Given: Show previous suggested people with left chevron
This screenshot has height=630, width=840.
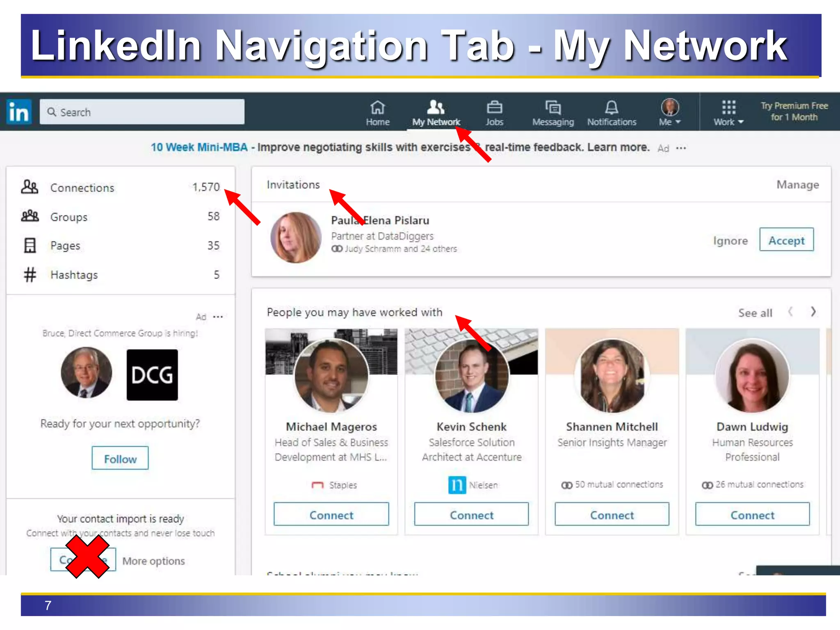Looking at the screenshot, I should coord(790,312).
